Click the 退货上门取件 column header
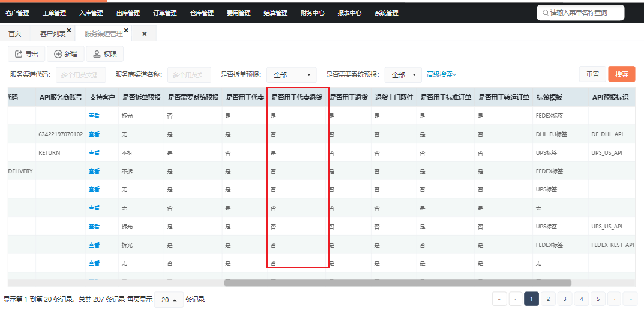This screenshot has width=644, height=319. 394,97
